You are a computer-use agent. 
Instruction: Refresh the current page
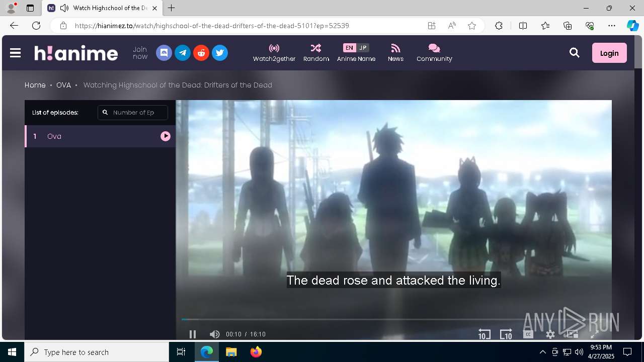(36, 26)
